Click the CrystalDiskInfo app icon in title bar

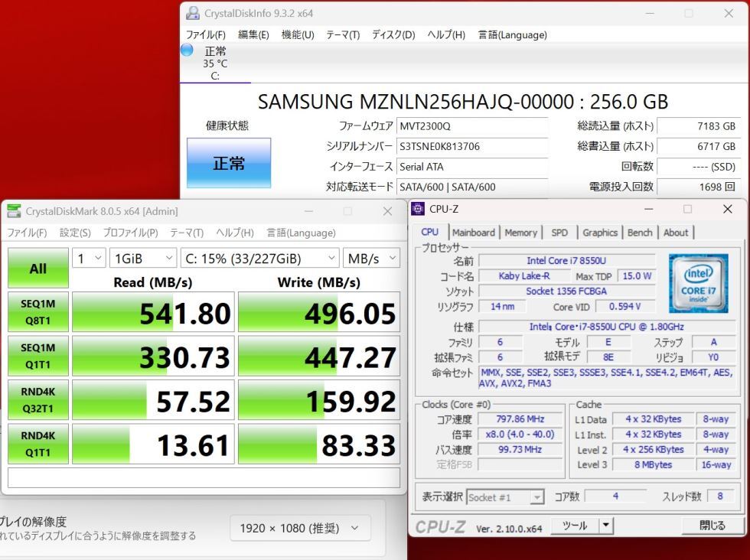point(193,13)
